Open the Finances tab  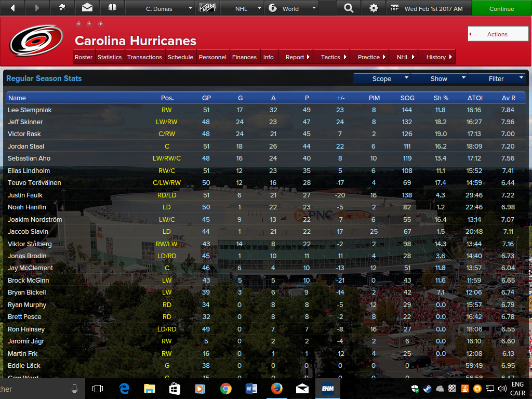pyautogui.click(x=244, y=57)
